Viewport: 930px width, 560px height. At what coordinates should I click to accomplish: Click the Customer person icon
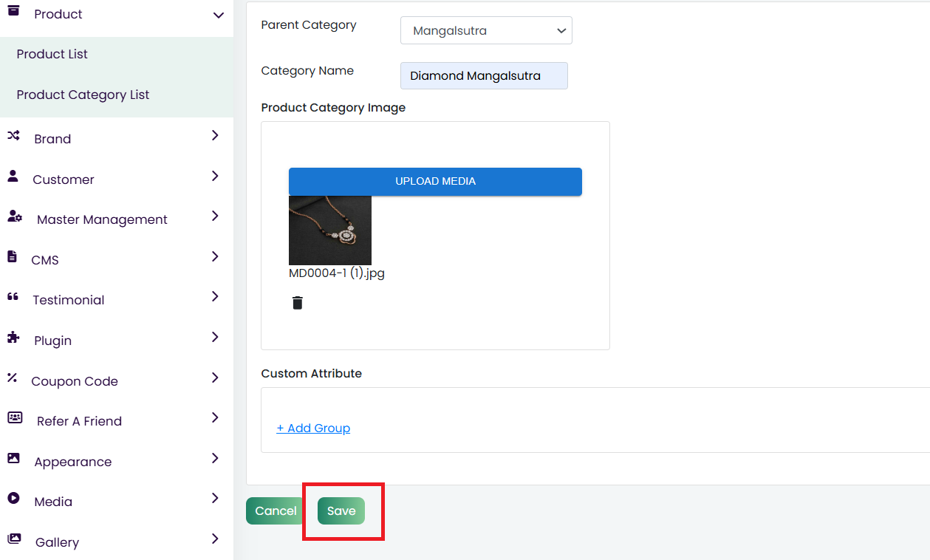click(13, 177)
